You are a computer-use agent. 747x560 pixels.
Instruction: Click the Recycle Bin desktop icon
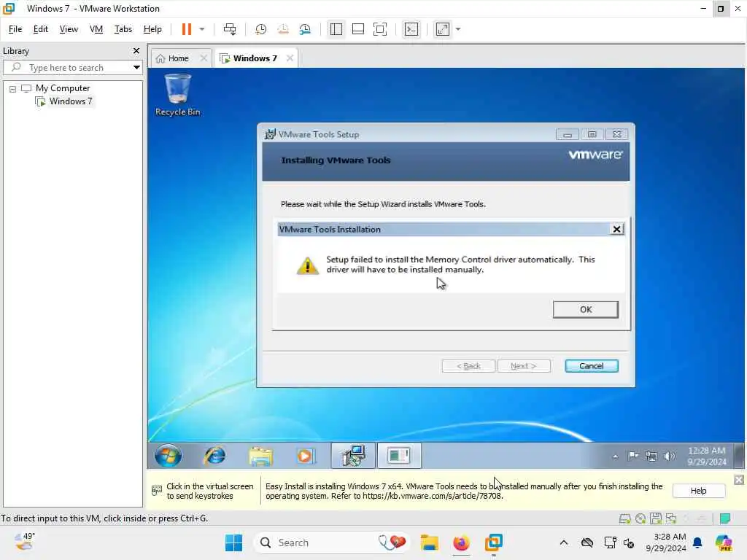[178, 96]
